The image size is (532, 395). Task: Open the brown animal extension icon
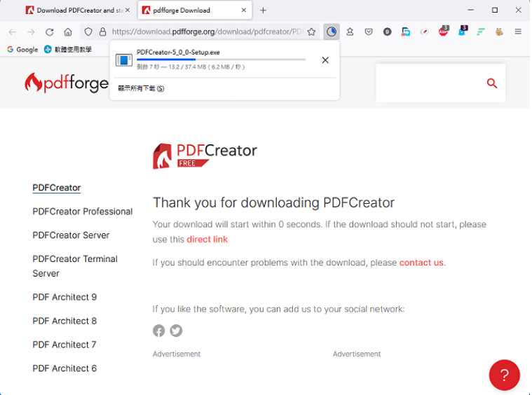[499, 32]
